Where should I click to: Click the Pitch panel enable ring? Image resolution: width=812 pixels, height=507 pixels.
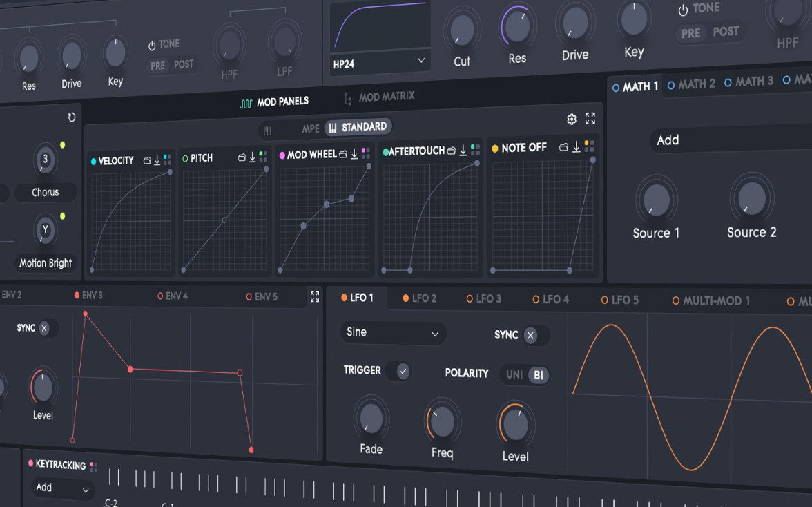[x=185, y=158]
